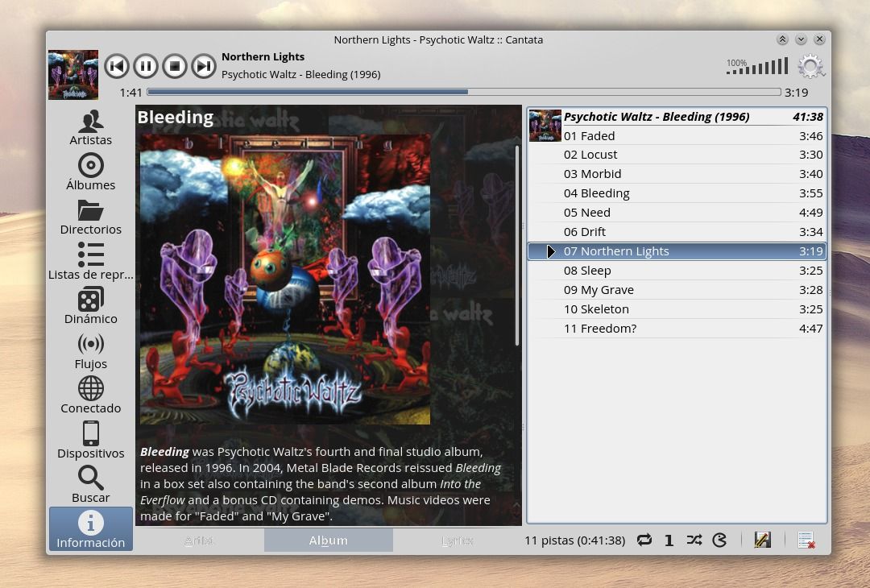Clear the play queue with the list-delete icon
Viewport: 870px width, 588px height.
pos(806,540)
